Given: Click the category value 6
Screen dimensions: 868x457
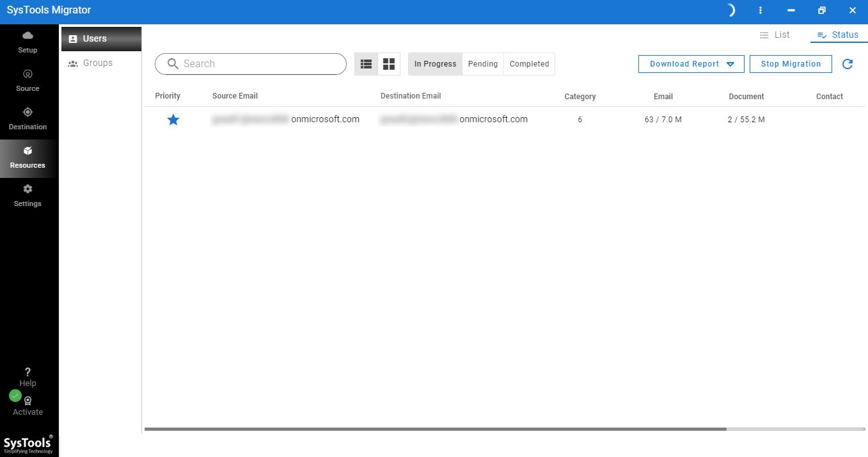Looking at the screenshot, I should 580,120.
